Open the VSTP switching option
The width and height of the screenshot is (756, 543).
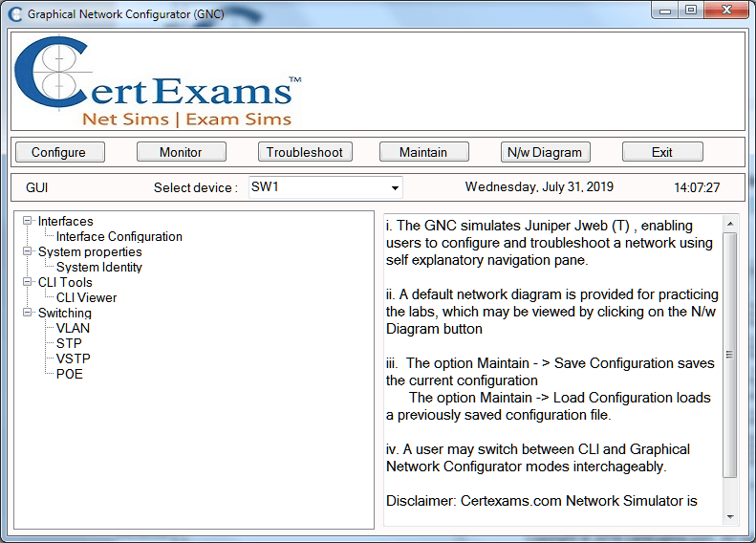pyautogui.click(x=73, y=358)
